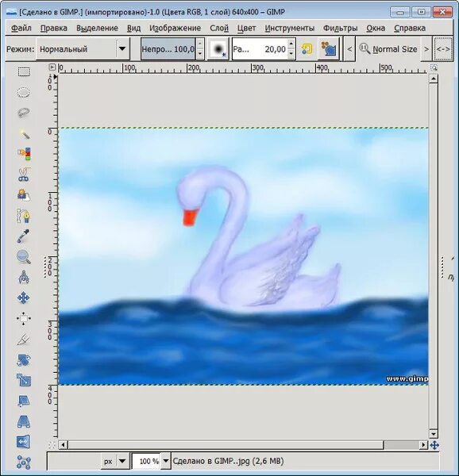Open the px units dropdown
Viewport: 459px width, 476px height.
115,461
